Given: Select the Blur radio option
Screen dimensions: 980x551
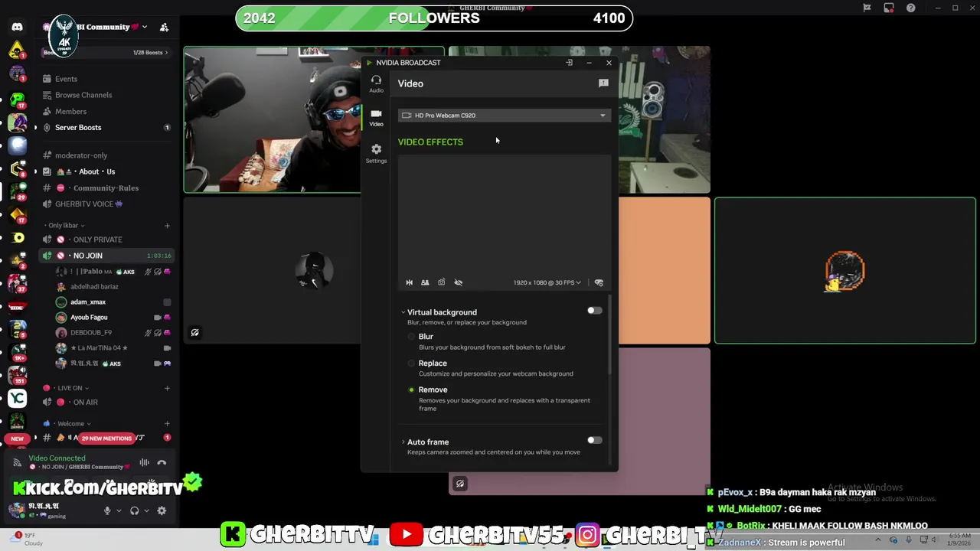Looking at the screenshot, I should 411,337.
